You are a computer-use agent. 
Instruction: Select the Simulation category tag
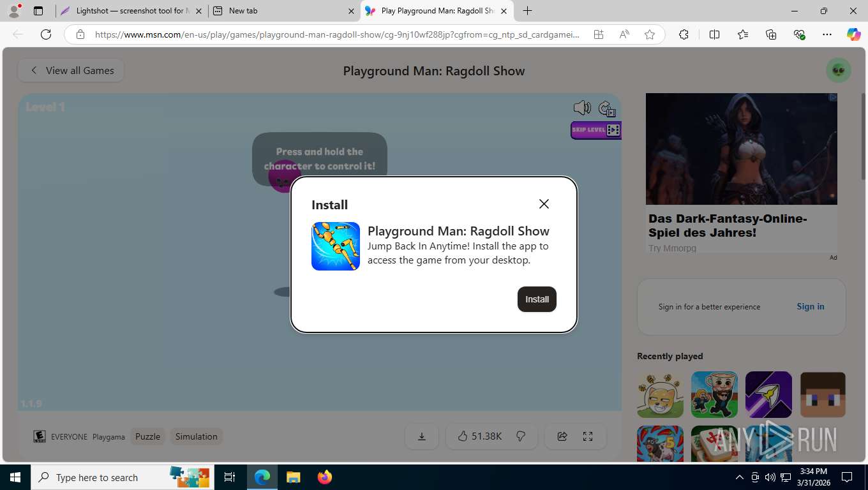tap(197, 436)
